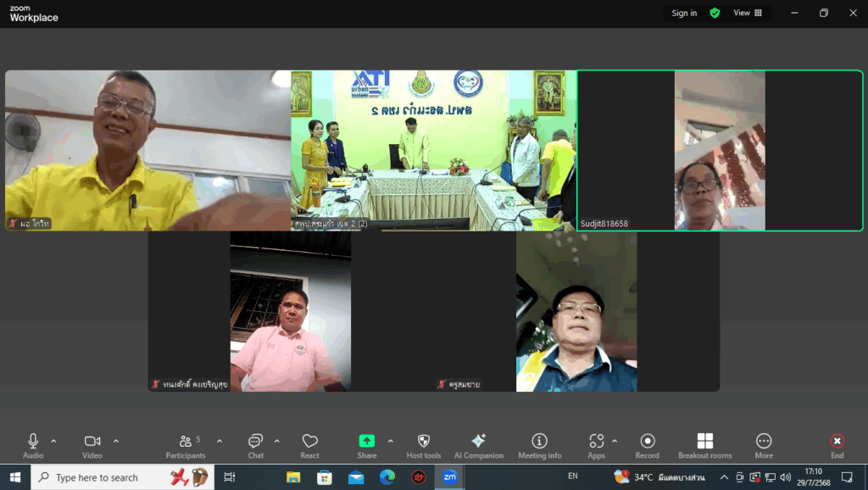Toggle the camera Video button

coord(92,445)
